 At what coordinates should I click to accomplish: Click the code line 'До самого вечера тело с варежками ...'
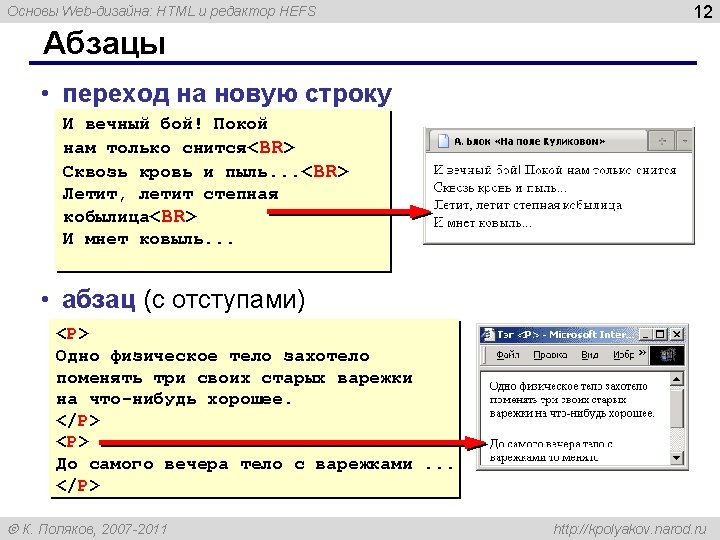coord(255,464)
